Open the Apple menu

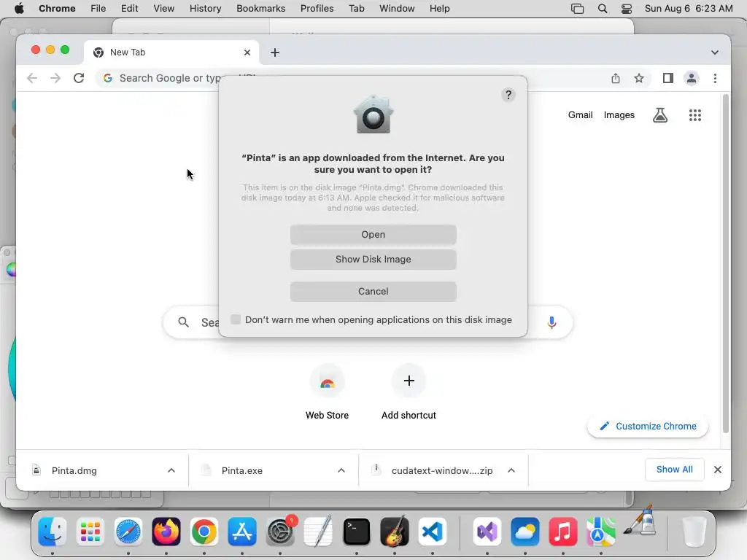click(19, 9)
